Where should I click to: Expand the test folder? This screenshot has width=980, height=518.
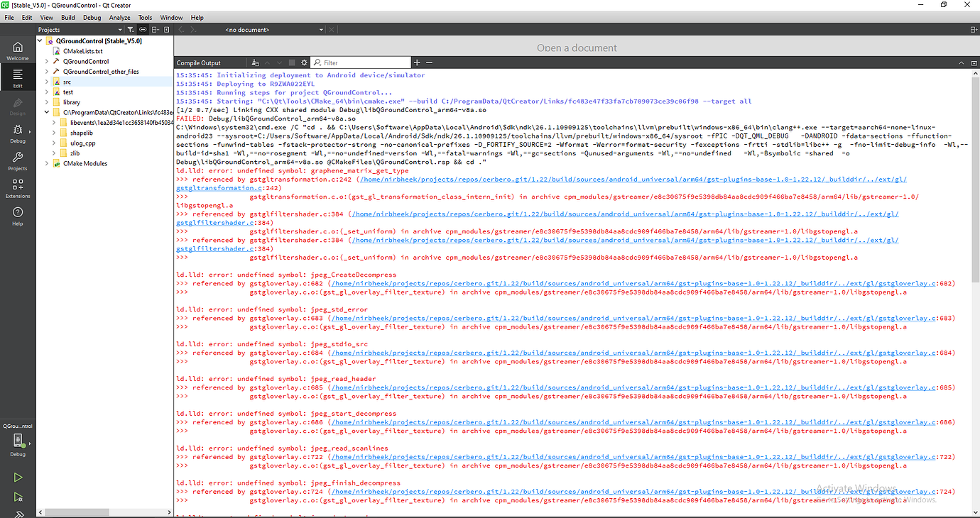coord(47,92)
